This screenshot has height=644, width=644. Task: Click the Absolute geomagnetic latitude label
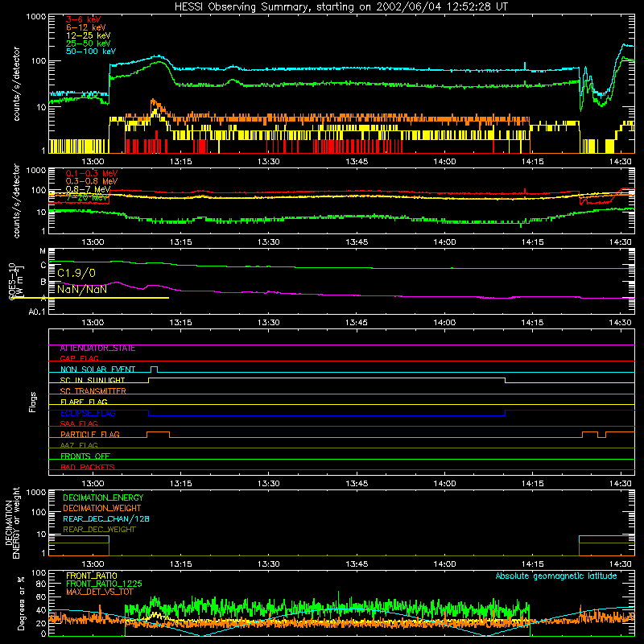(x=556, y=576)
